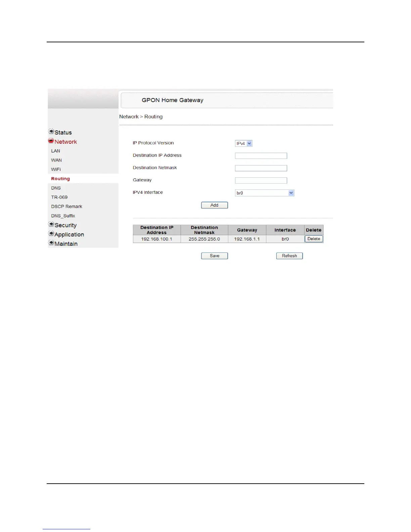This screenshot has width=411, height=532.
Task: Go to the WiFi settings page
Action: 56,169
